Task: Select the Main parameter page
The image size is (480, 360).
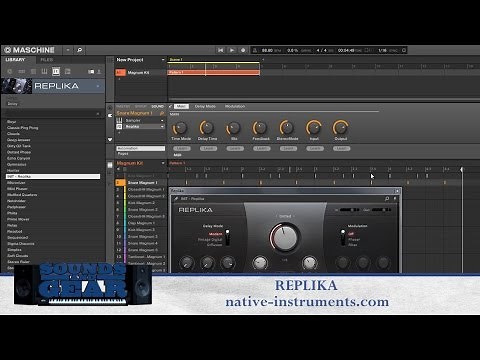Action: pyautogui.click(x=181, y=106)
